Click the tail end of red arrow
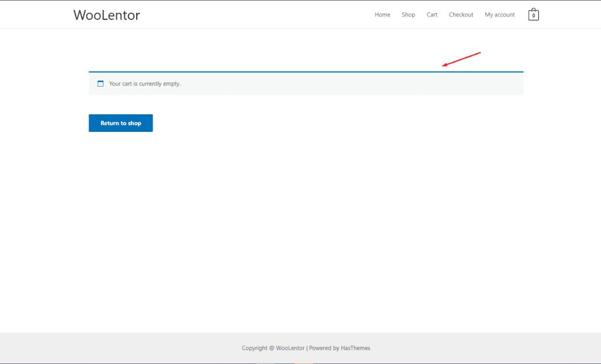The width and height of the screenshot is (601, 364). pos(480,53)
